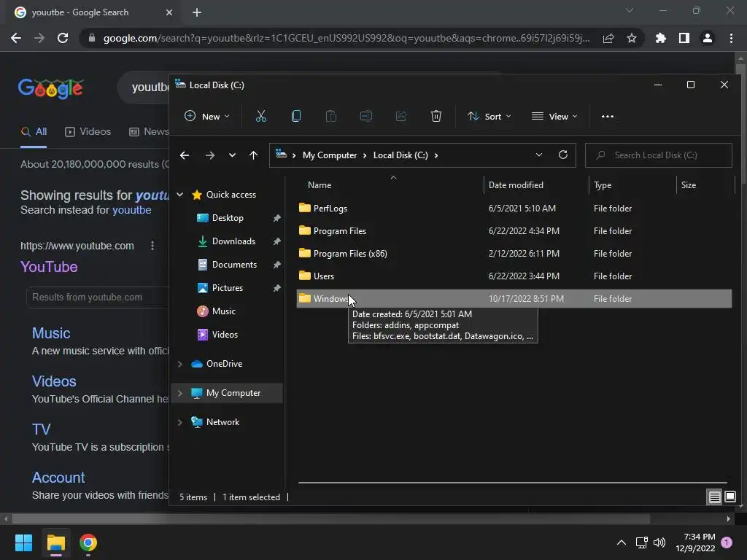Open the View dropdown
This screenshot has width=747, height=560.
[x=554, y=116]
